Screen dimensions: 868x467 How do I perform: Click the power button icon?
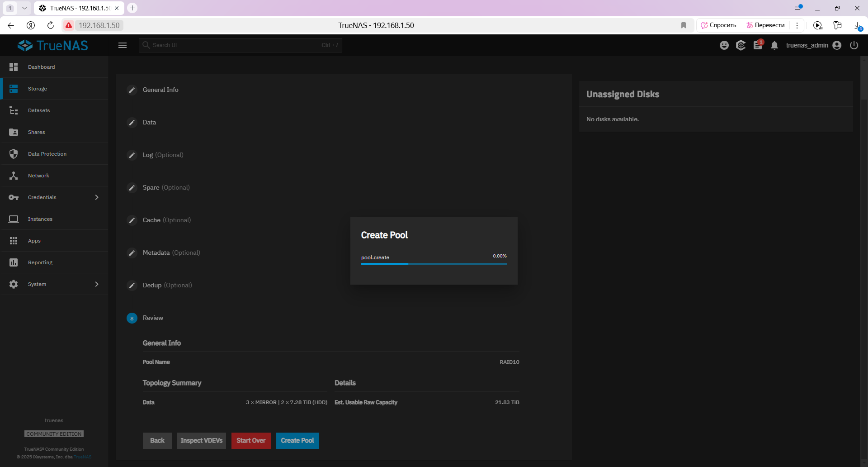854,45
